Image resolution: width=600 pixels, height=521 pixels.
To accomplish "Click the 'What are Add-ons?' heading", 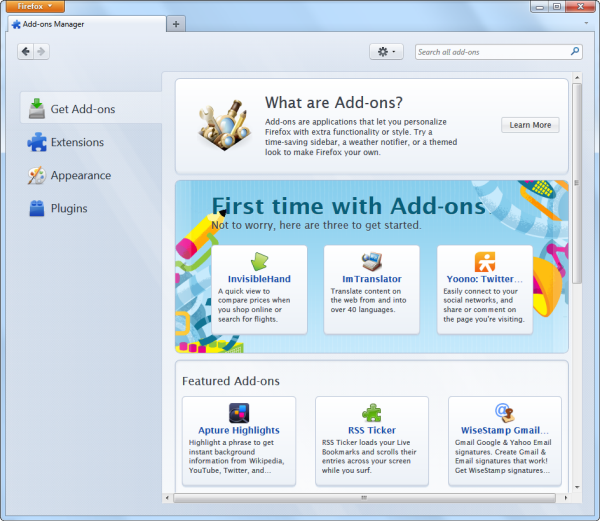I will (334, 103).
